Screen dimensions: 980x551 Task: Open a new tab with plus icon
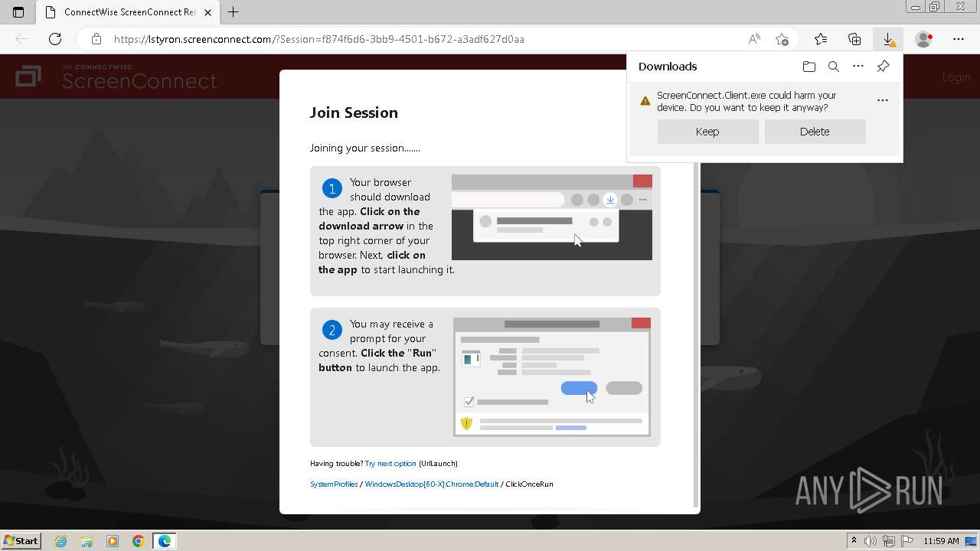pos(234,12)
